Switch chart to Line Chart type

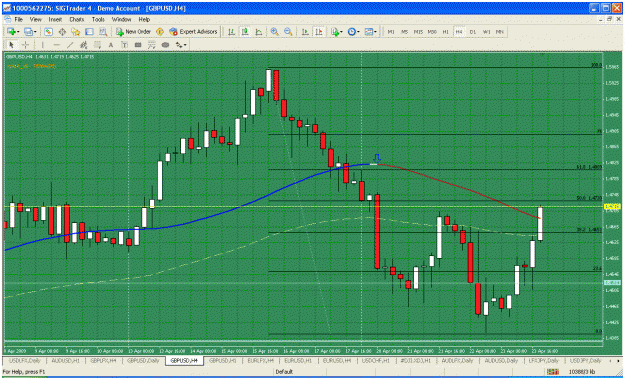click(258, 32)
